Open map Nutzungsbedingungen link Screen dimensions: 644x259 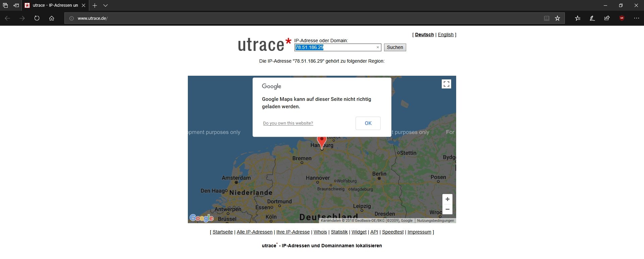click(x=435, y=220)
